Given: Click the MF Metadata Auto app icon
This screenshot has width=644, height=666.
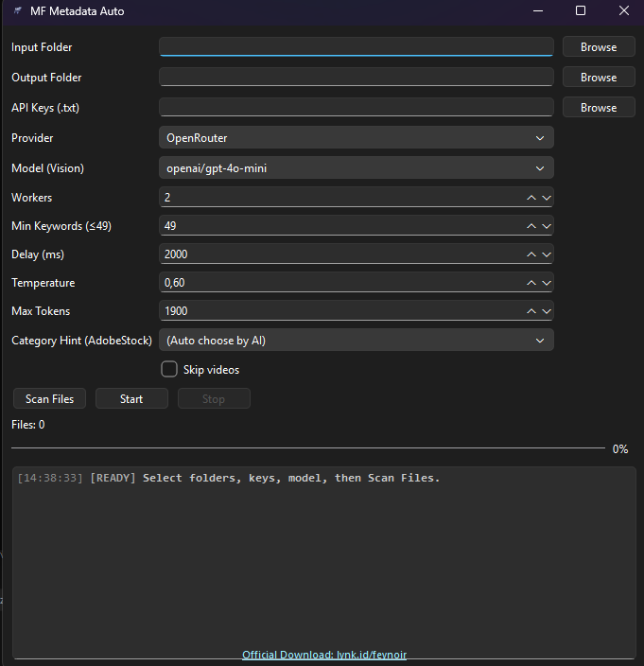Looking at the screenshot, I should [17, 10].
